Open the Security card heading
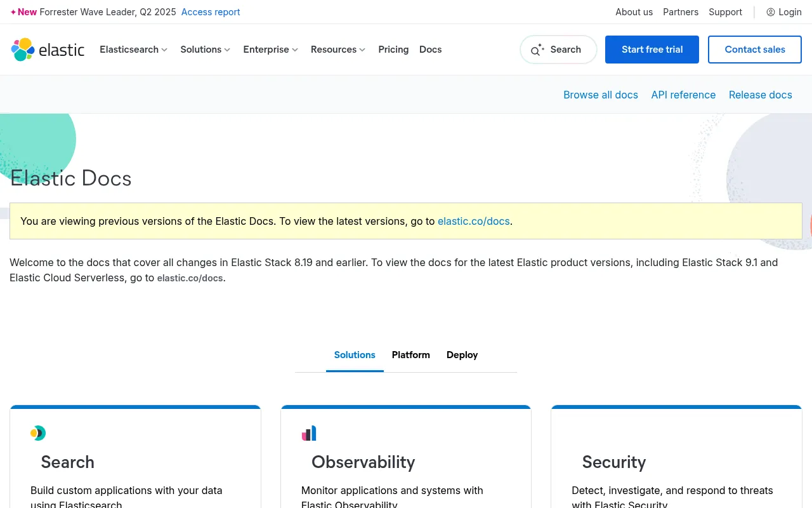Image resolution: width=812 pixels, height=508 pixels. coord(614,462)
